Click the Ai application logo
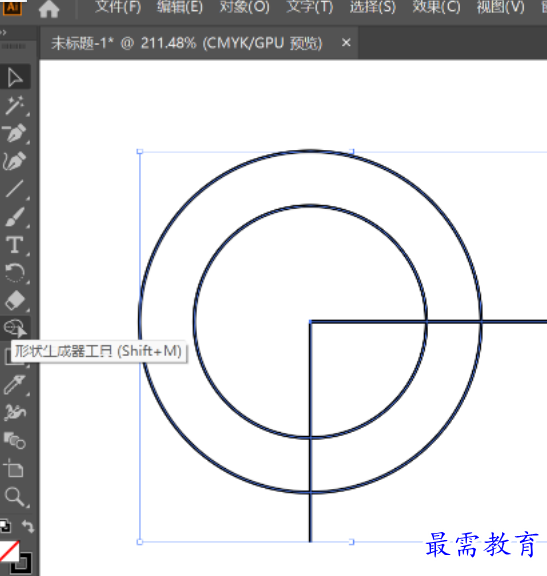547x576 pixels. tap(12, 7)
